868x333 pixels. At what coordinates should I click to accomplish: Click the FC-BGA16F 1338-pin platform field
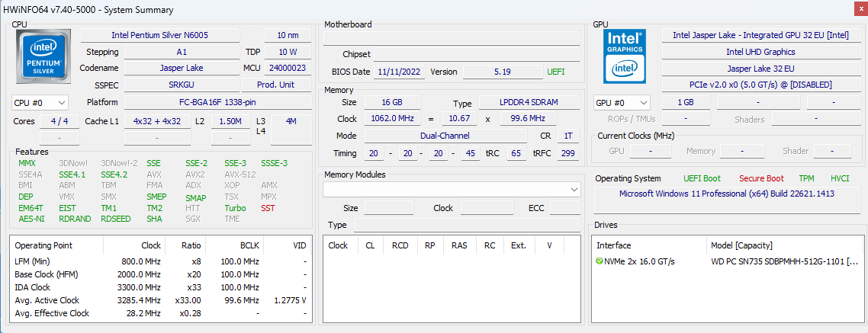click(x=217, y=102)
